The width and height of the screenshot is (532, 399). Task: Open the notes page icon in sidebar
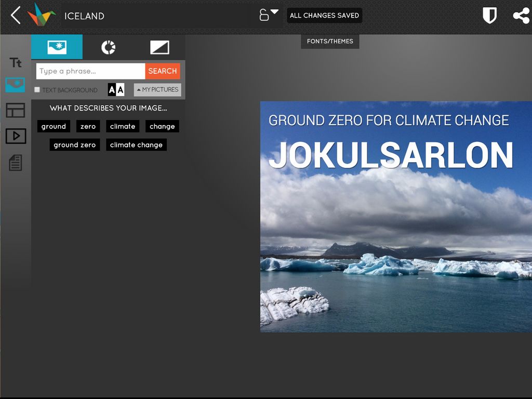pos(16,163)
